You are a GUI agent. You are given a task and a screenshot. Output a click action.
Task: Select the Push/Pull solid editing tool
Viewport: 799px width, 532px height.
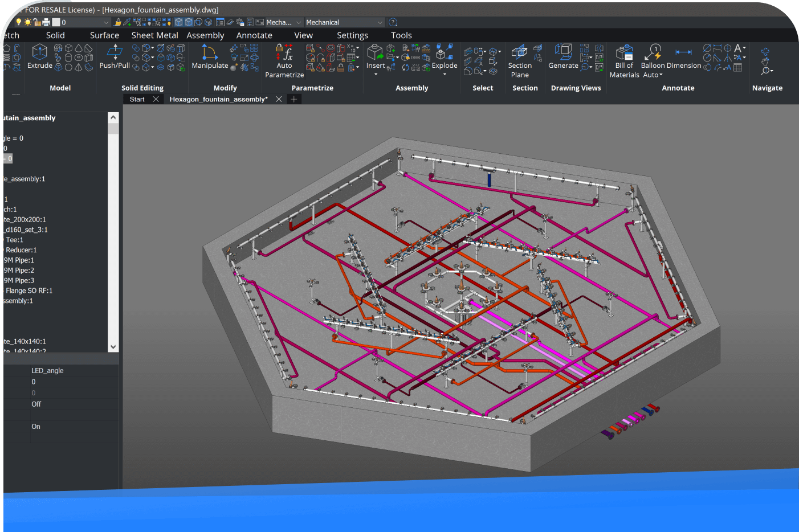pyautogui.click(x=115, y=56)
